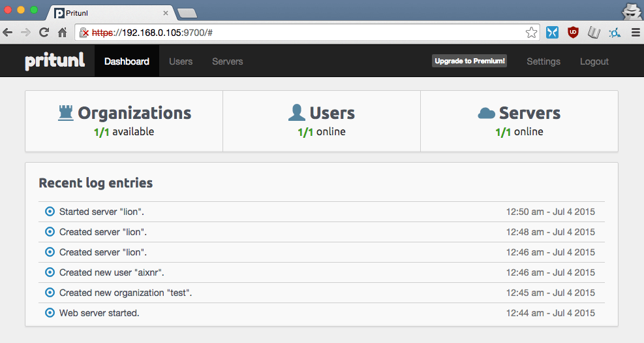The image size is (644, 343).
Task: Click Upgrade to Premium button
Action: click(469, 61)
